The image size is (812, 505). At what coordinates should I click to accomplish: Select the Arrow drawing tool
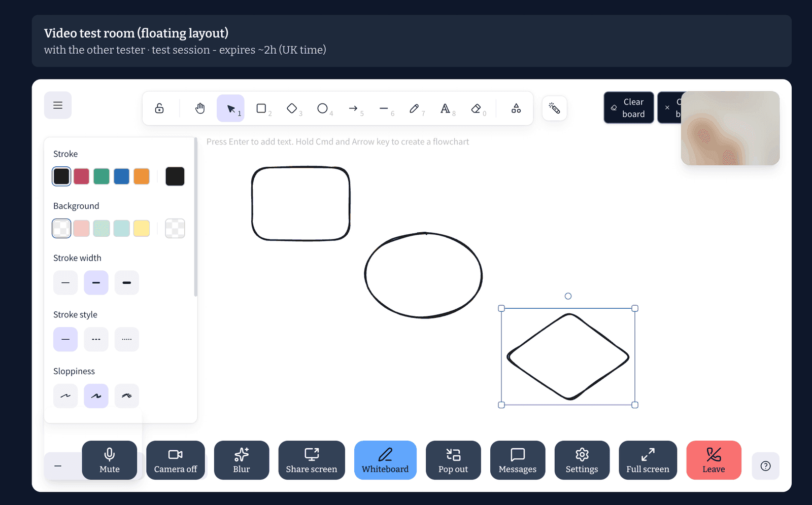(353, 109)
